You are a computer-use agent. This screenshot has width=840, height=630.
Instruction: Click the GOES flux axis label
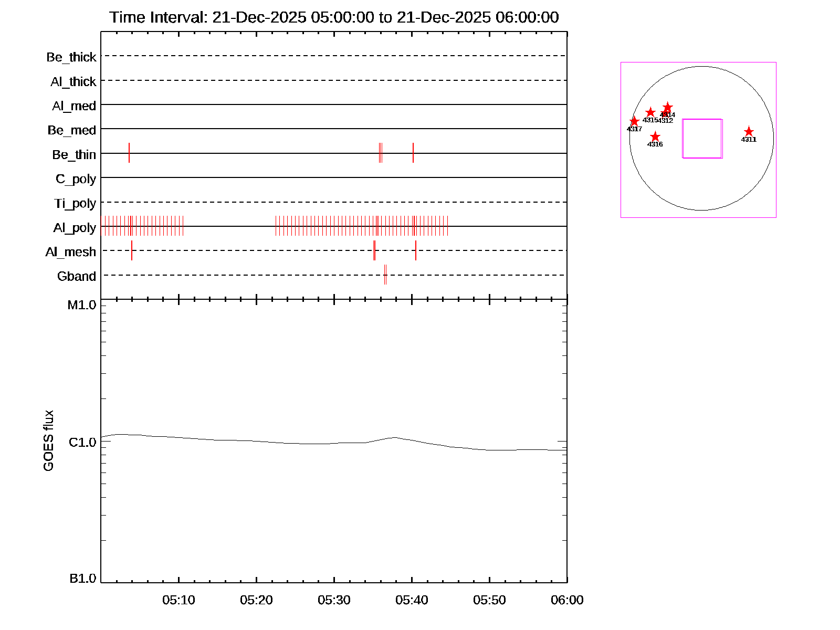tap(48, 441)
